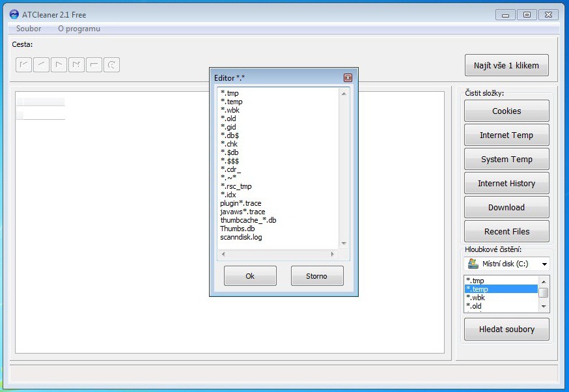569x392 pixels.
Task: Click the *.cdr_ line in Editor
Action: point(231,169)
